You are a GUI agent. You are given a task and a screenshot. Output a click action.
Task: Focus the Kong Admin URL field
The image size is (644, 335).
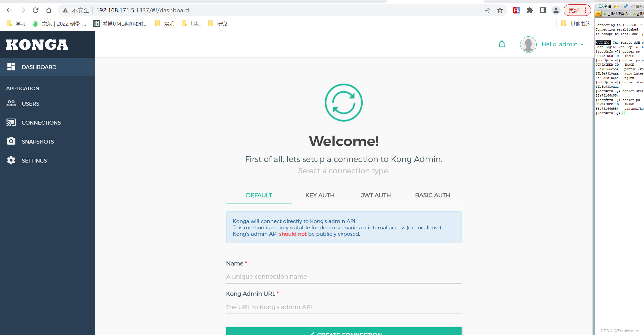(344, 307)
